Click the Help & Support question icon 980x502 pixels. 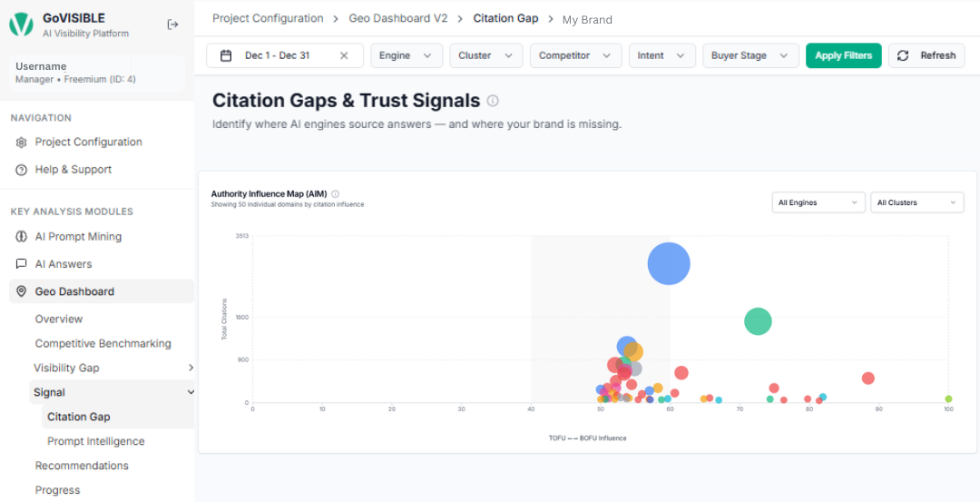22,170
